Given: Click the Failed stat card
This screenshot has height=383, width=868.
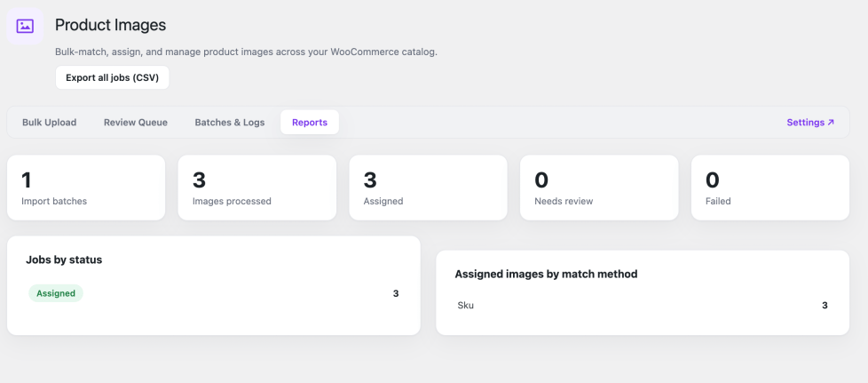Looking at the screenshot, I should pyautogui.click(x=770, y=188).
